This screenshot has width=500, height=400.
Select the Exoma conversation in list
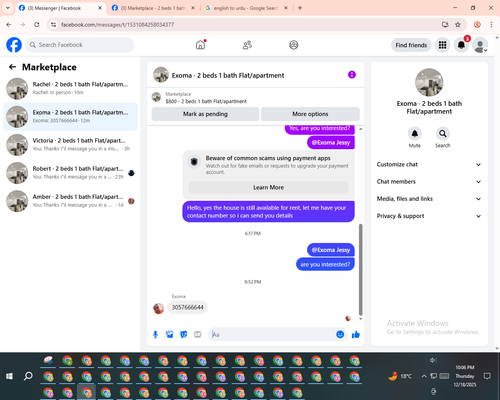point(70,117)
